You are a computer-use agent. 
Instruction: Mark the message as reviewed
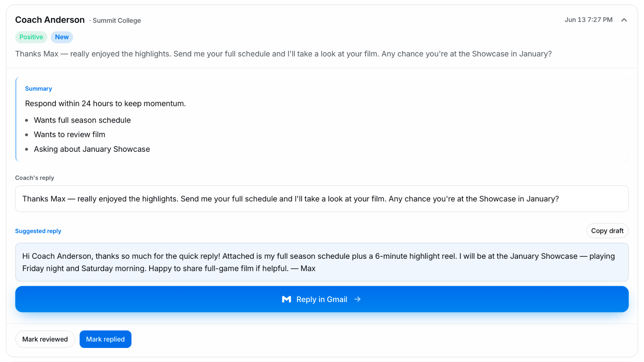click(x=45, y=339)
